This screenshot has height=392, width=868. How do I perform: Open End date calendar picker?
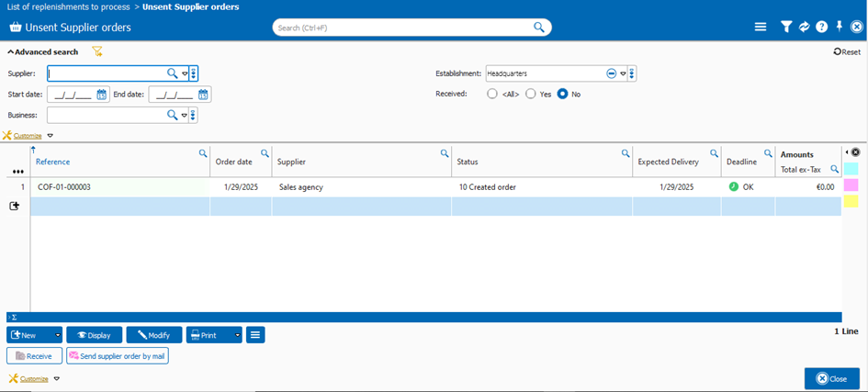(x=203, y=94)
